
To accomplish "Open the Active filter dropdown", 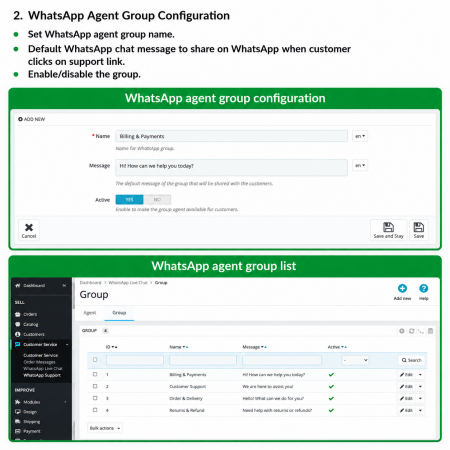I will [x=355, y=360].
